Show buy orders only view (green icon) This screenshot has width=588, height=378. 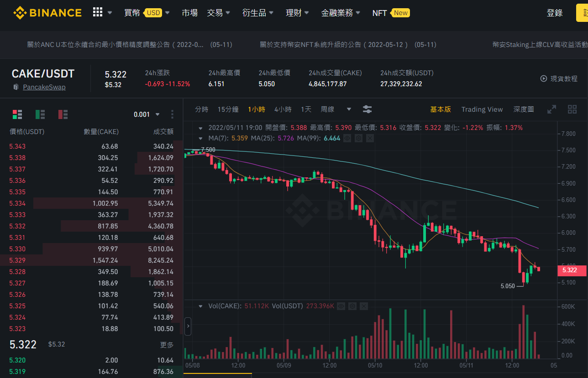40,114
